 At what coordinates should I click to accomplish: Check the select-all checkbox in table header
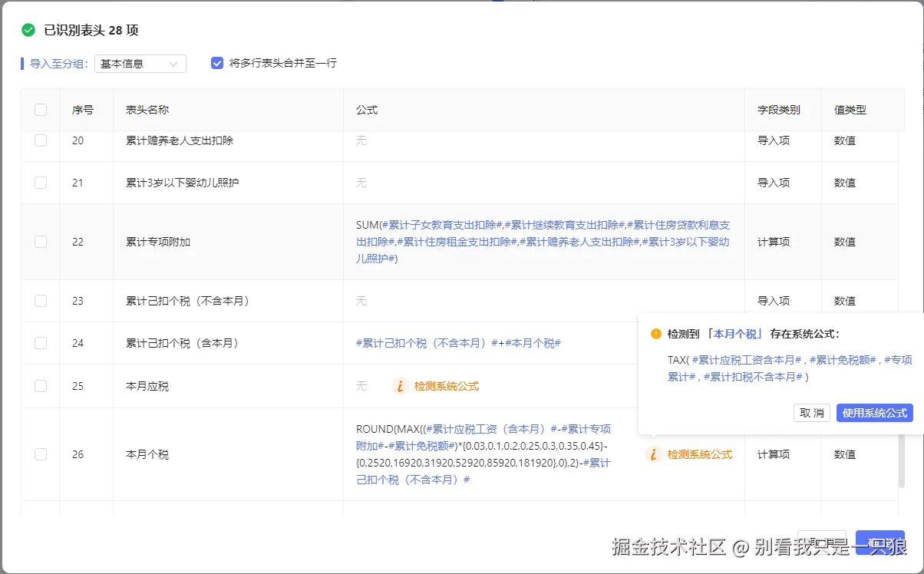coord(40,110)
